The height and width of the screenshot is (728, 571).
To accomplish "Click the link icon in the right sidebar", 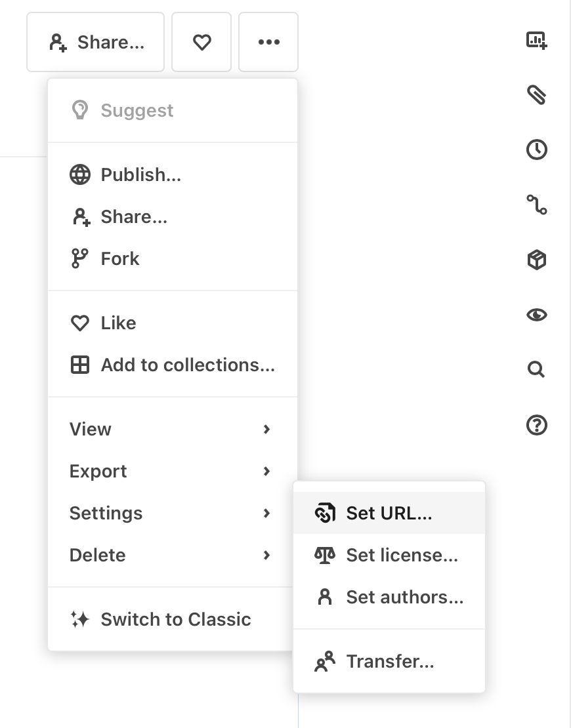I will (x=536, y=205).
